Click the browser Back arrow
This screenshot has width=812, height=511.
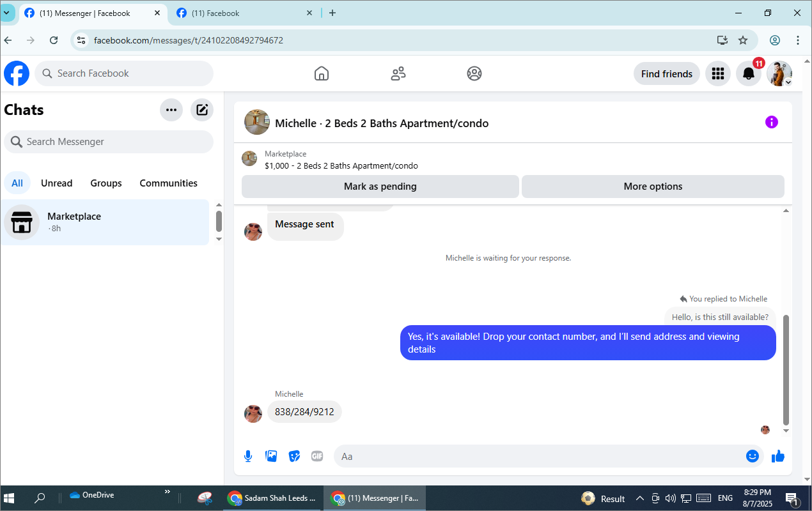click(x=8, y=40)
